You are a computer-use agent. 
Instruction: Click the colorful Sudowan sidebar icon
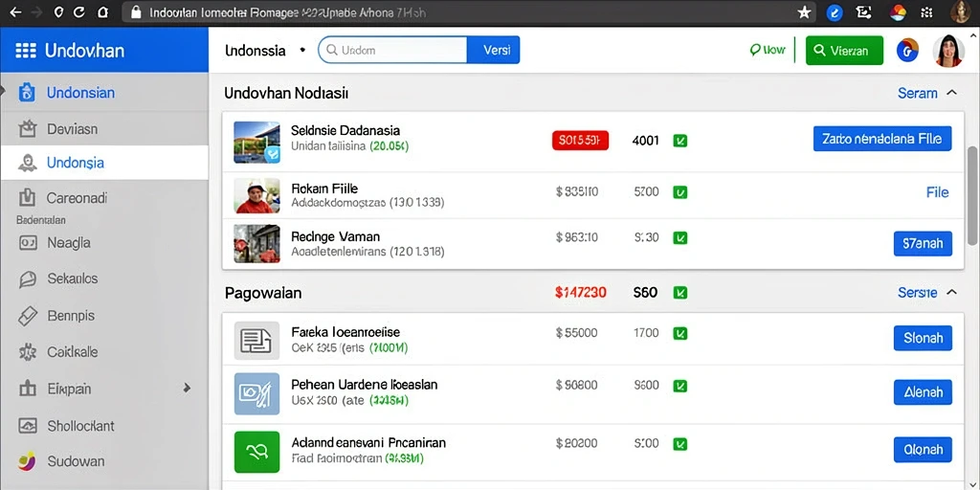coord(28,461)
